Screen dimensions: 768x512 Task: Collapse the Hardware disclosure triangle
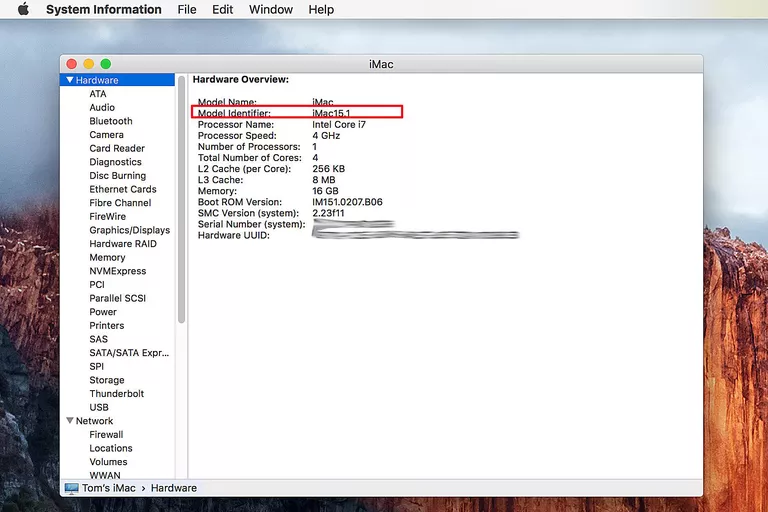point(70,80)
